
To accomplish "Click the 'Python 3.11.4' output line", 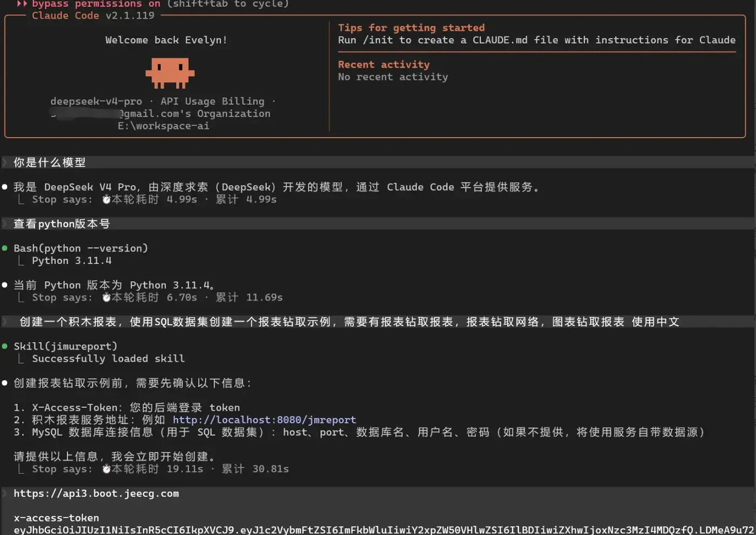I will pyautogui.click(x=72, y=260).
